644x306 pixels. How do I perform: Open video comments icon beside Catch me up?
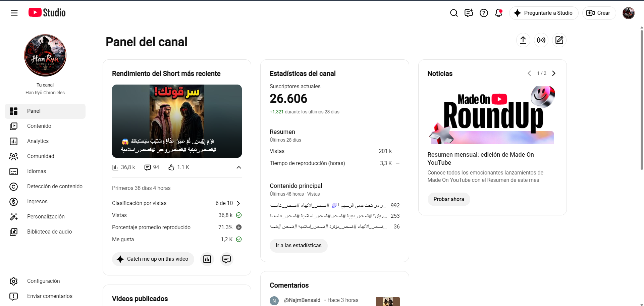click(x=227, y=259)
